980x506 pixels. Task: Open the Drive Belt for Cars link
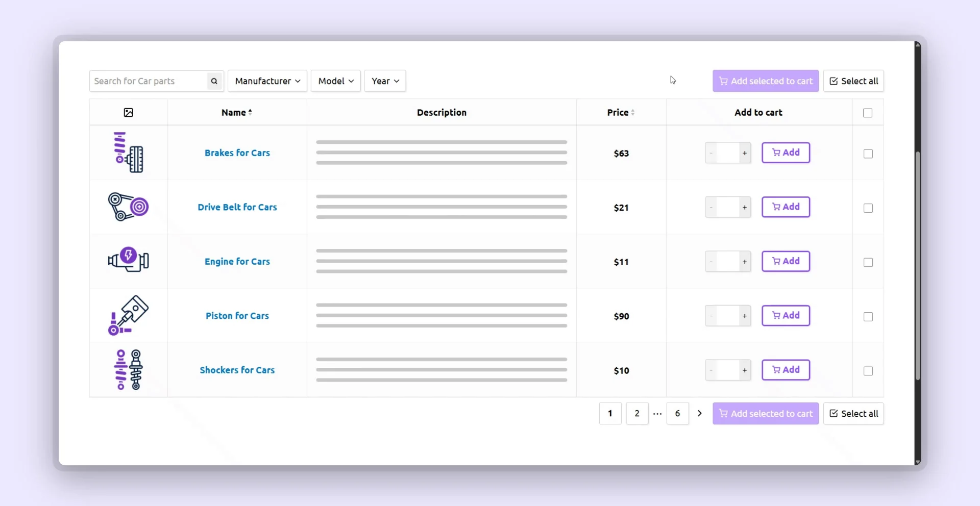(x=237, y=207)
